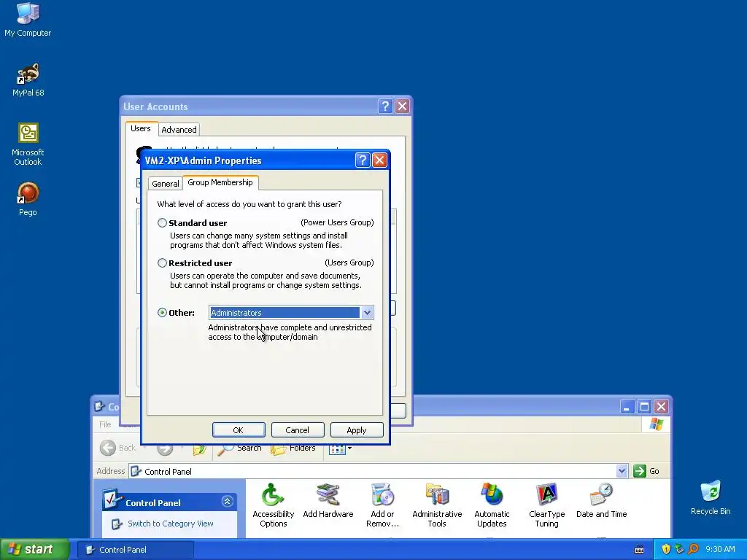Launch MyPal 68 browser shortcut

28,79
